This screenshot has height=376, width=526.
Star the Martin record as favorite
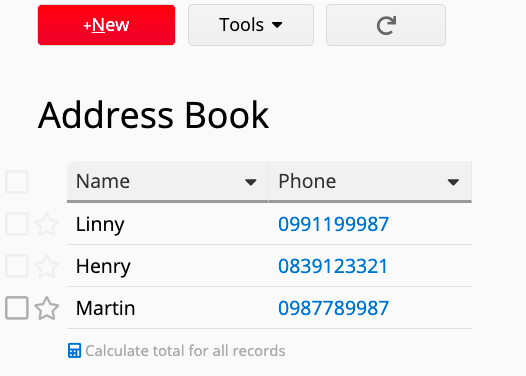[x=47, y=308]
